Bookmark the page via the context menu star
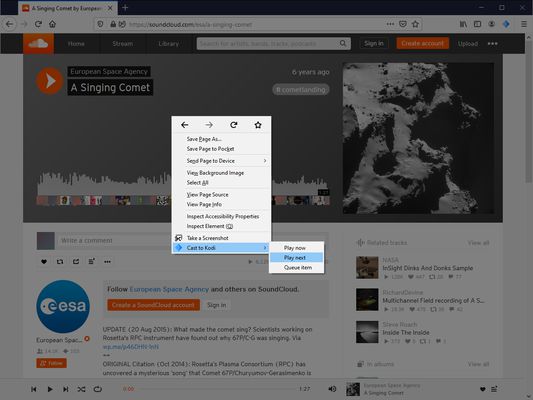The image size is (533, 400). (x=258, y=125)
